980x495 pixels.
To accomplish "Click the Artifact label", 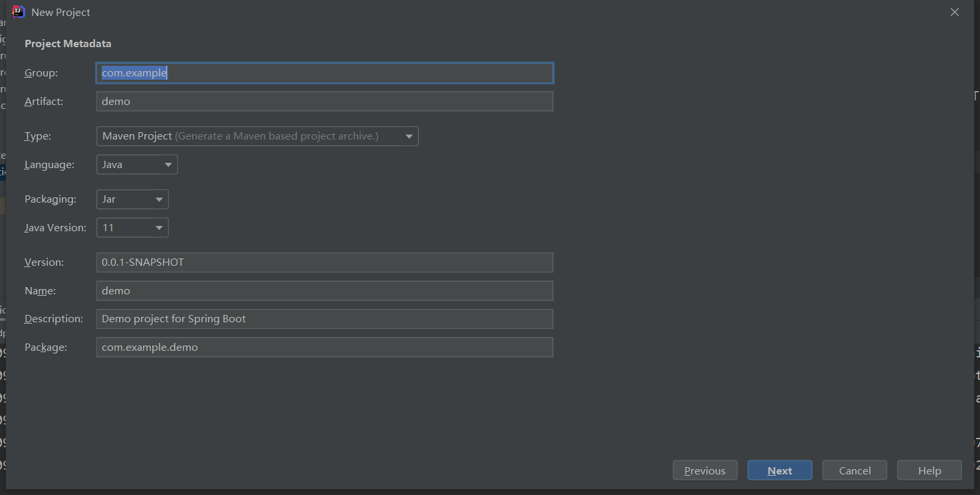I will [x=44, y=102].
